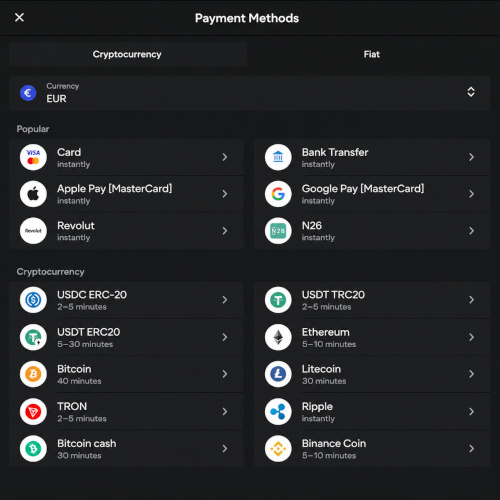Select the Card payment method label
500x500 pixels.
(69, 152)
